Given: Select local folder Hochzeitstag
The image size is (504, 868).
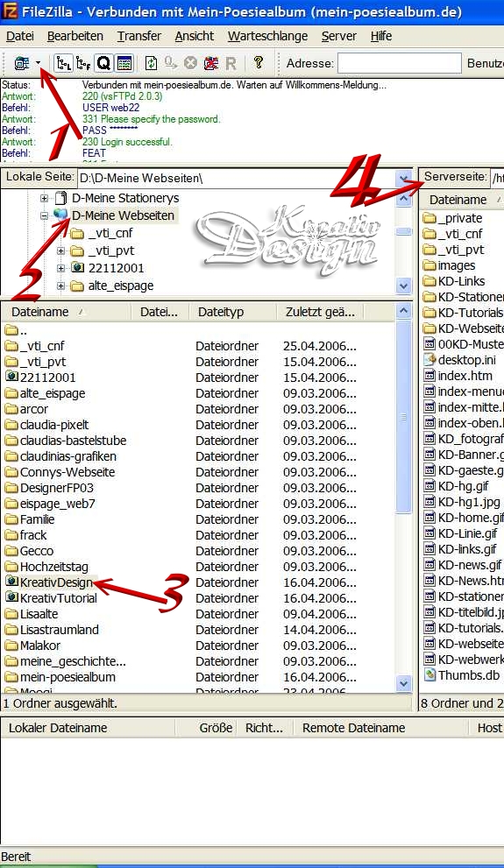Looking at the screenshot, I should [x=53, y=567].
